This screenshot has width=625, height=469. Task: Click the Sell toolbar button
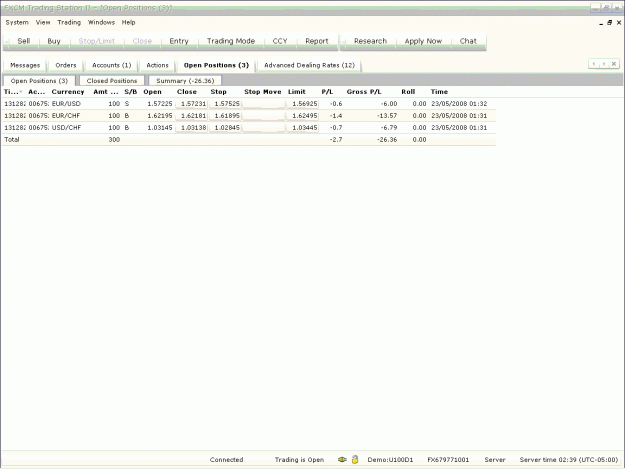coord(24,41)
